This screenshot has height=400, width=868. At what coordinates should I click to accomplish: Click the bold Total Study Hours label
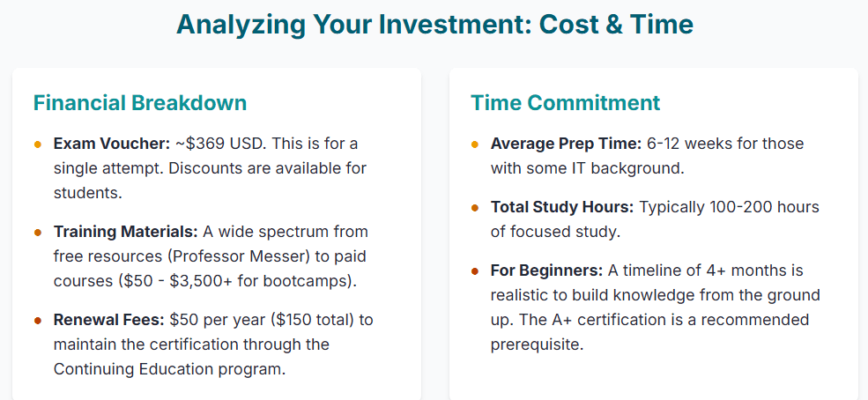click(561, 207)
